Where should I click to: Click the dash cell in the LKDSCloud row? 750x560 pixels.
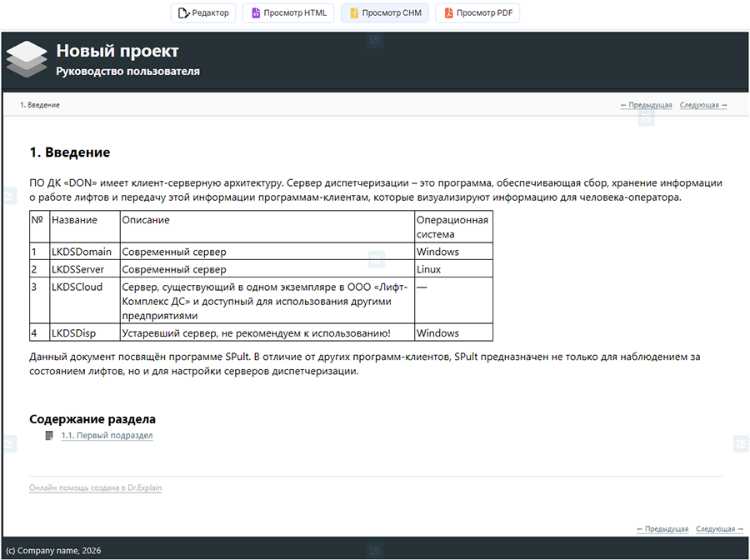(x=453, y=301)
